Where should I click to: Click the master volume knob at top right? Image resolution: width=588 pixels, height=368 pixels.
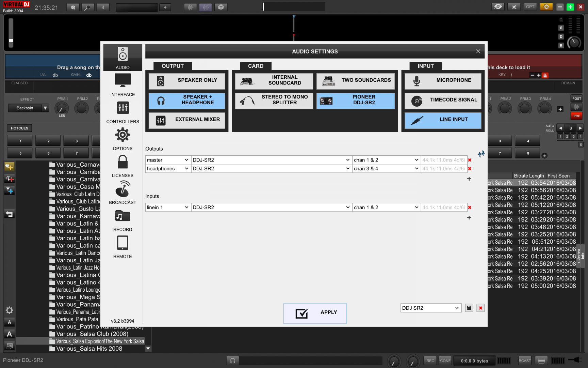tap(574, 43)
